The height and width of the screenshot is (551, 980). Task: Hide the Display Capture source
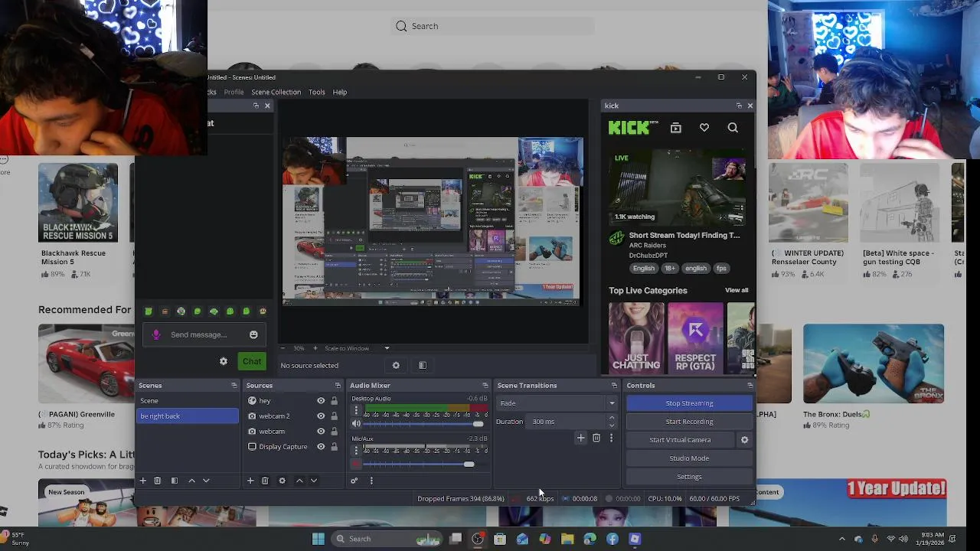[321, 446]
